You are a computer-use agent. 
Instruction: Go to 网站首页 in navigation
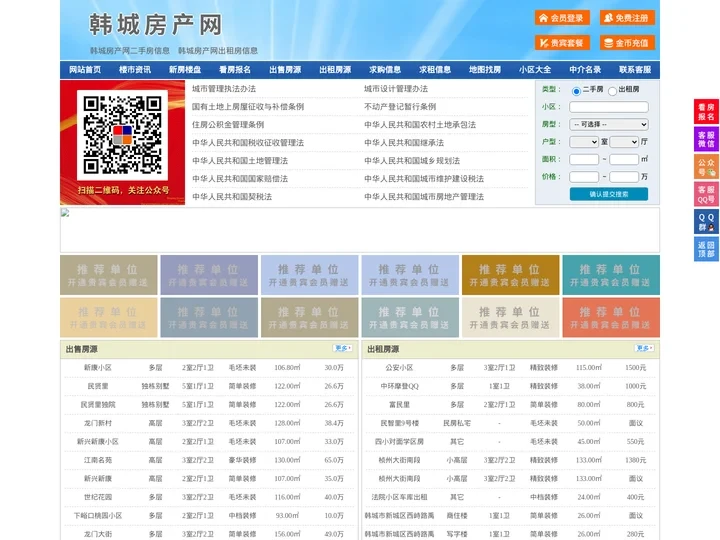(85, 70)
